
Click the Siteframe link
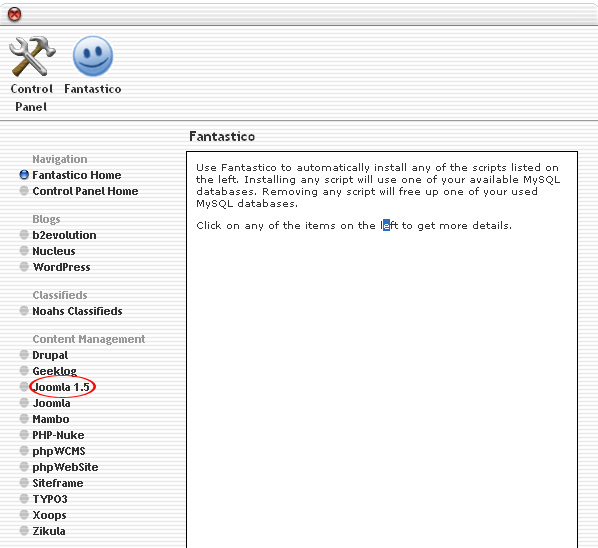(58, 483)
